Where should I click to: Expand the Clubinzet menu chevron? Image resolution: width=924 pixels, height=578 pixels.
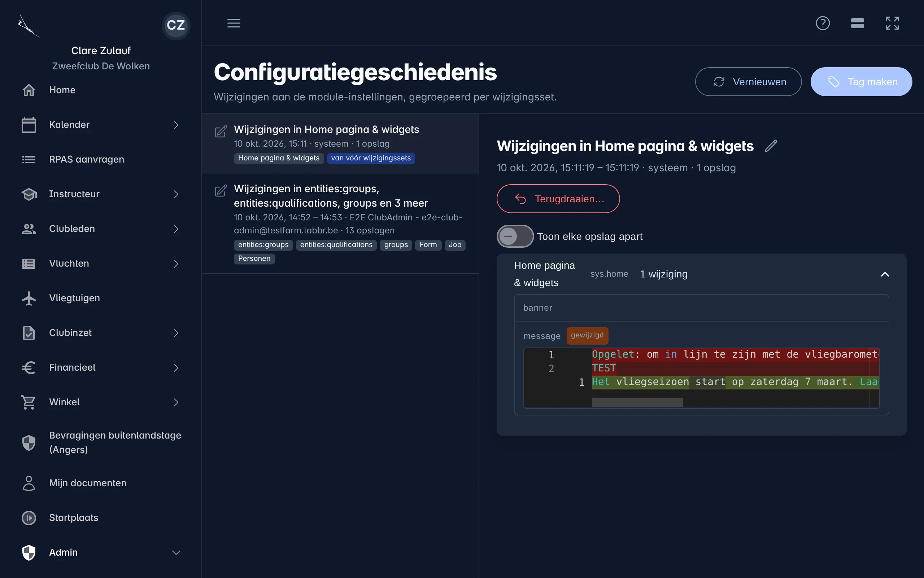coord(176,333)
